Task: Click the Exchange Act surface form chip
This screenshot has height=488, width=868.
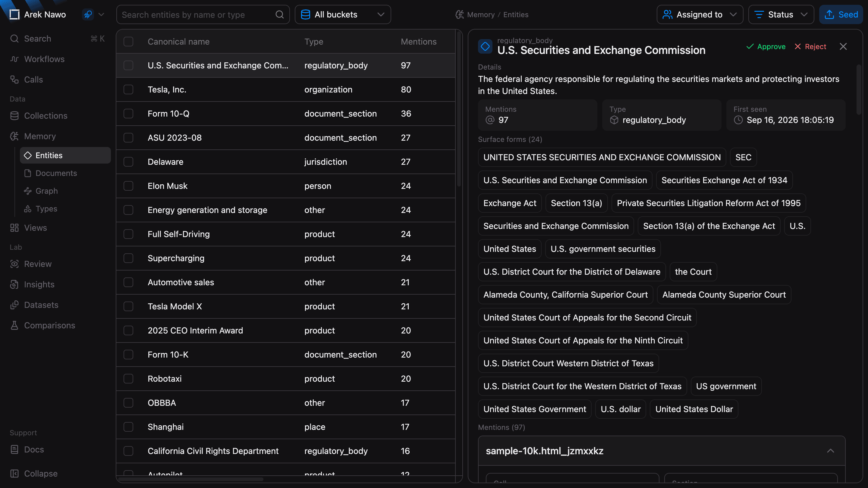Action: pyautogui.click(x=510, y=203)
